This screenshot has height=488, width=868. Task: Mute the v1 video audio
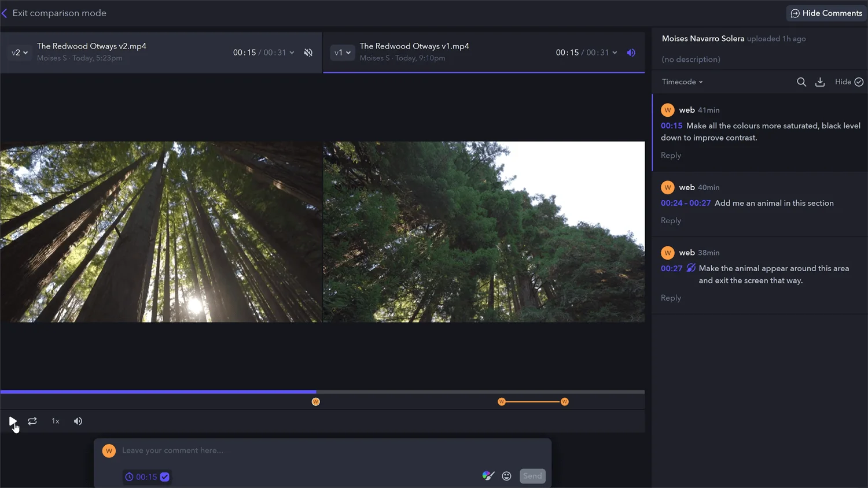[631, 53]
